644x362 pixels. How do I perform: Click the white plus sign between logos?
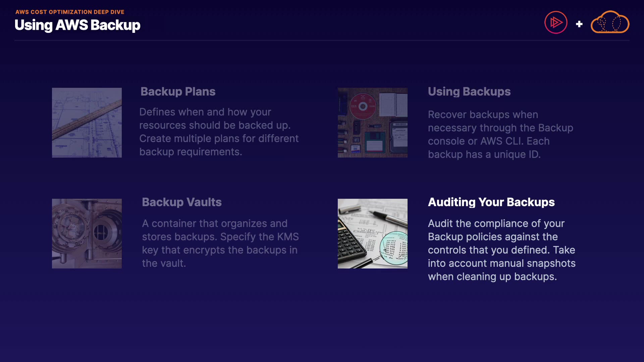[x=579, y=24]
